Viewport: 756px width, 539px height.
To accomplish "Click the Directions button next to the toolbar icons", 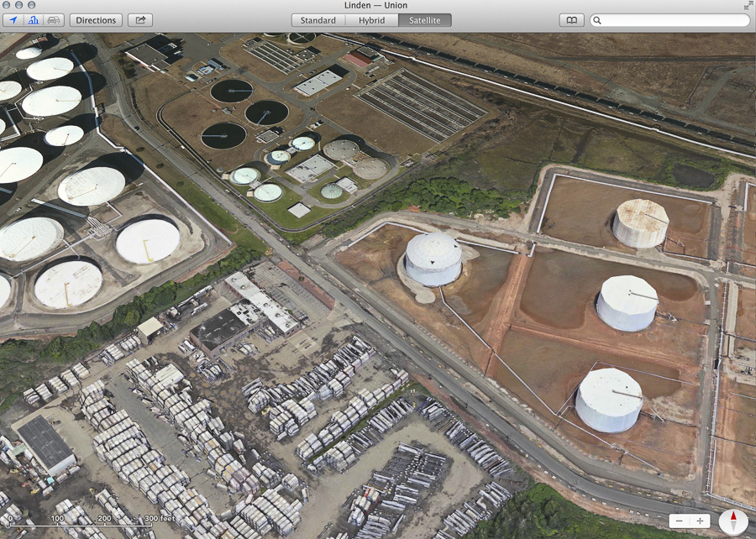I will pyautogui.click(x=96, y=19).
